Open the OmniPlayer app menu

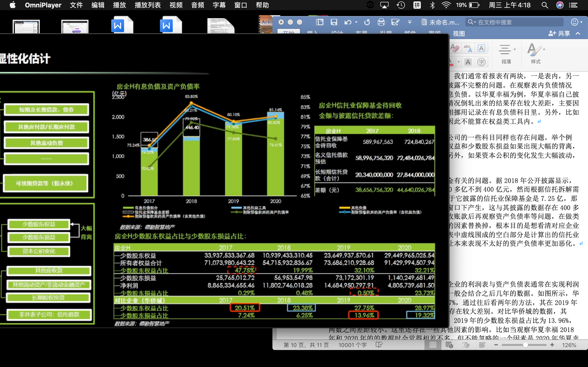click(x=43, y=5)
